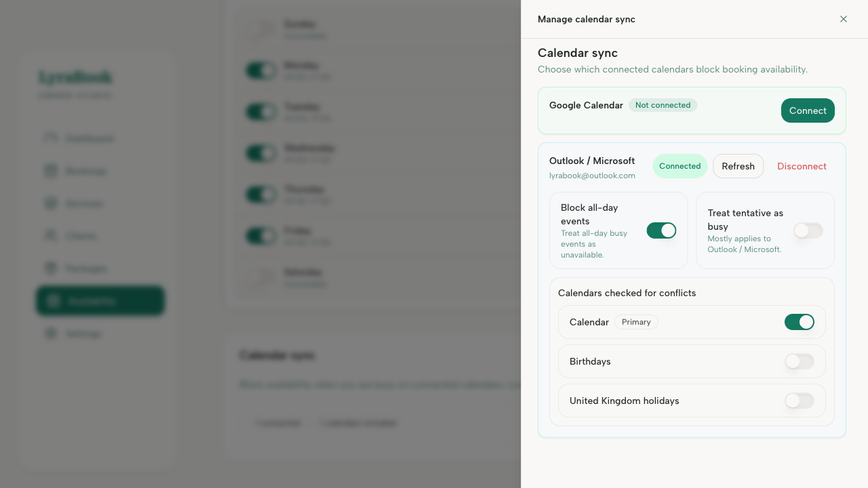Enable the Birthdays calendar toggle
Screen dimensions: 868x488
point(799,361)
